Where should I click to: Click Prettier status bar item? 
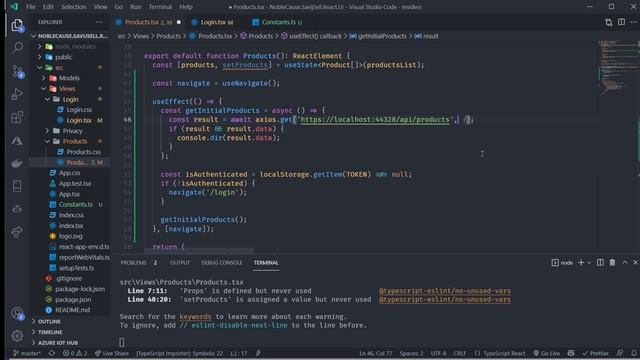coord(596,353)
